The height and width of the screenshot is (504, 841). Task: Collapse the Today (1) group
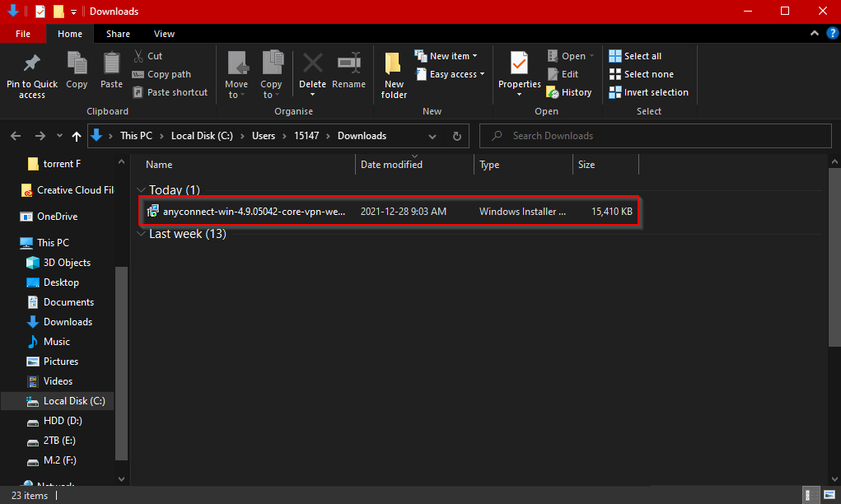(x=141, y=189)
